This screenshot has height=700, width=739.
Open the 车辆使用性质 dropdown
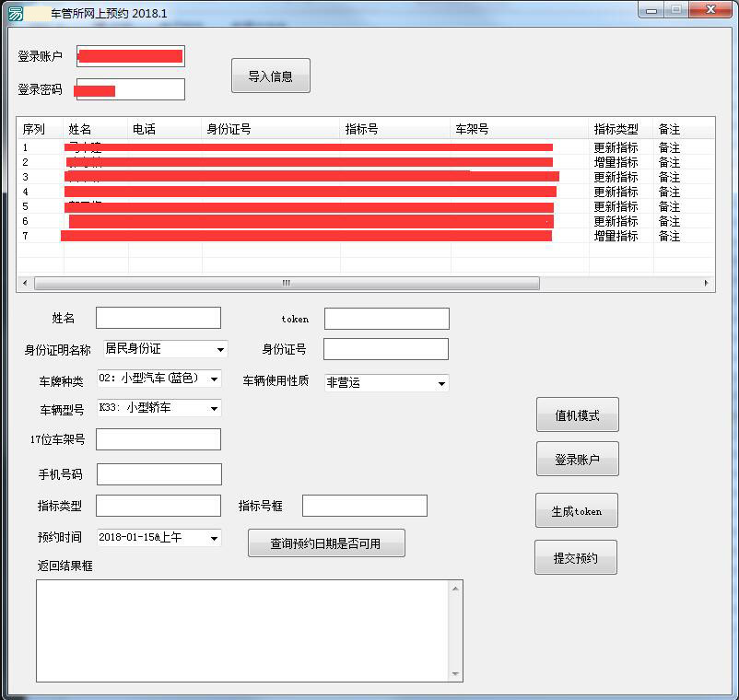tap(441, 383)
